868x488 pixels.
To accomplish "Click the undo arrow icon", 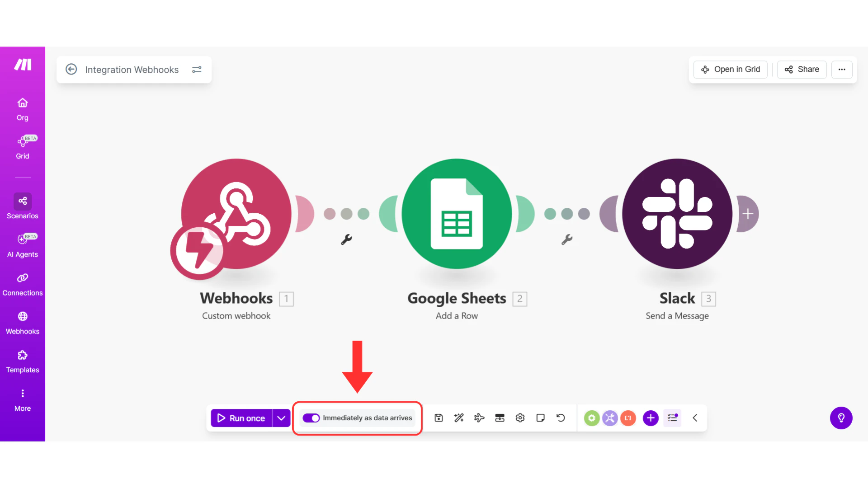I will point(561,418).
